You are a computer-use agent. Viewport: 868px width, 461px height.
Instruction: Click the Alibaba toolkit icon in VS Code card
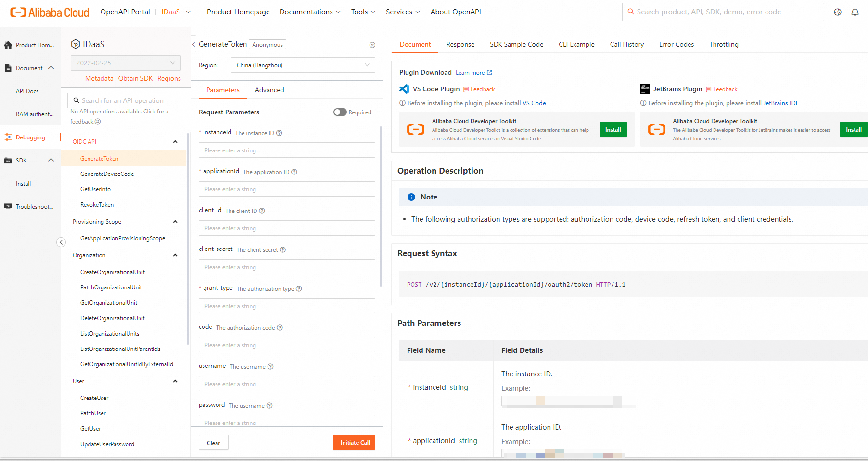(416, 129)
